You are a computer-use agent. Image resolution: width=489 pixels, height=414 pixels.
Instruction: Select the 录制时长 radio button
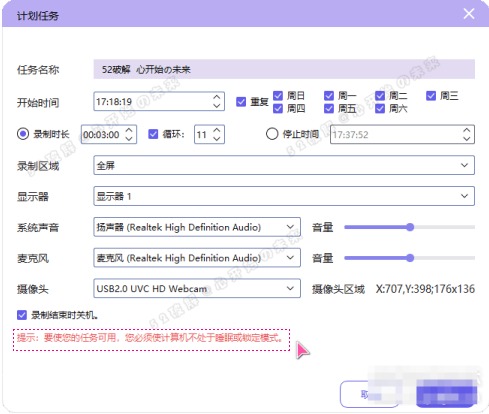[23, 134]
